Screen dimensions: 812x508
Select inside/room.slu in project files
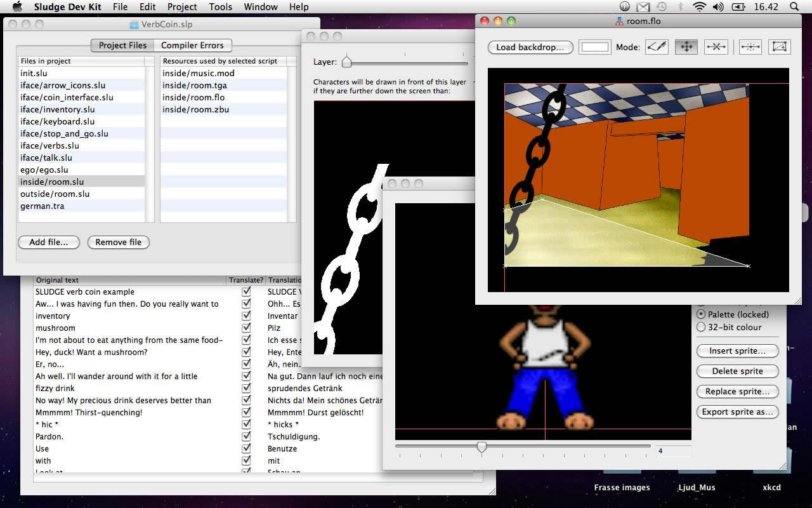point(82,182)
